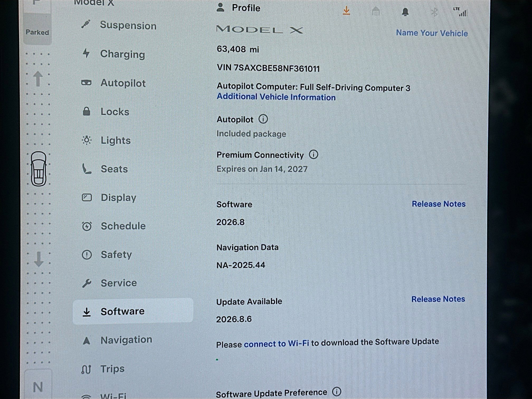532x399 pixels.
Task: Open notifications bell icon
Action: point(405,12)
